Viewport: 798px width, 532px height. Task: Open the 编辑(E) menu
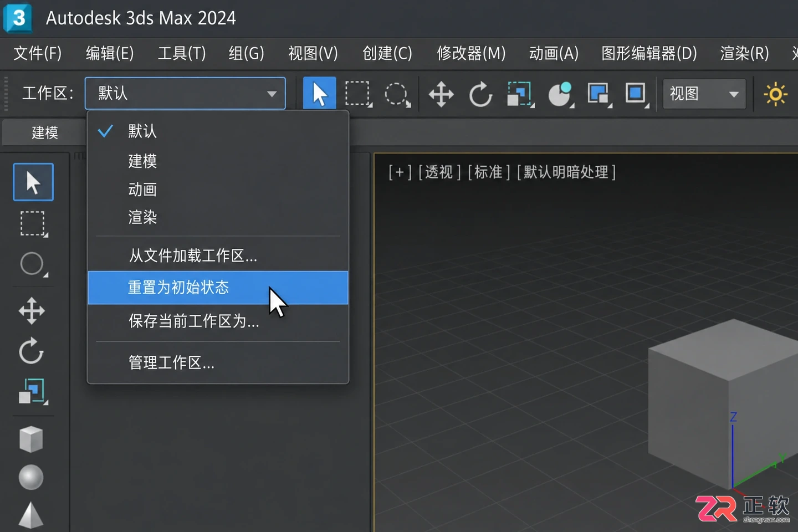(110, 53)
